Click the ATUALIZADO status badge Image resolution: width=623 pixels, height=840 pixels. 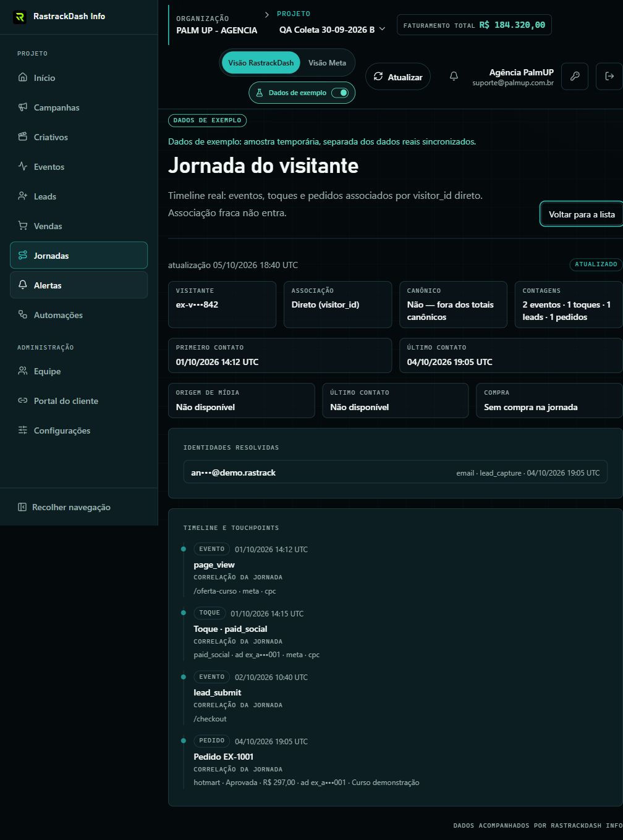596,264
